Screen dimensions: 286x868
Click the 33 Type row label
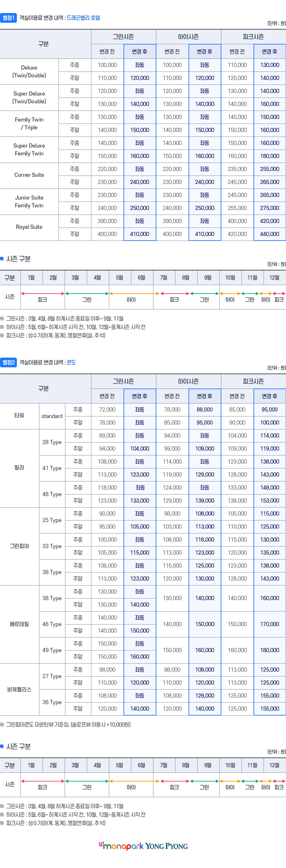(x=52, y=546)
